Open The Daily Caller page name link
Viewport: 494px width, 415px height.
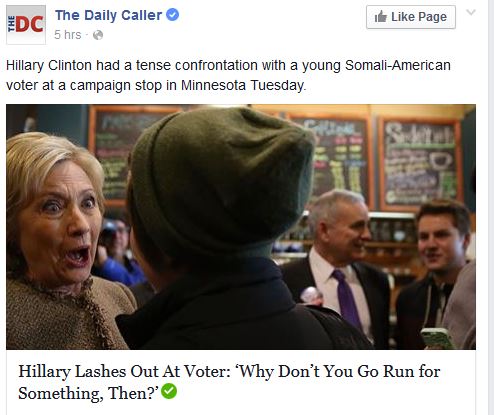108,15
